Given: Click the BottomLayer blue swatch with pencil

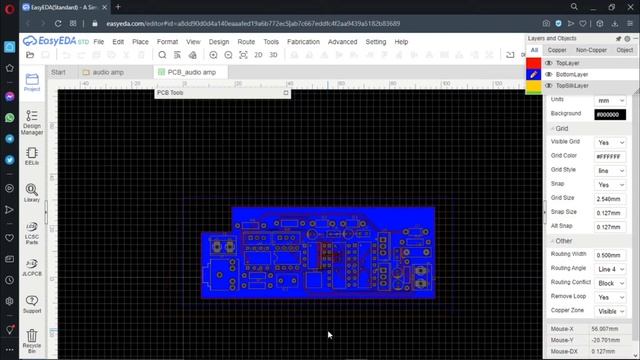Looking at the screenshot, I should pyautogui.click(x=533, y=74).
